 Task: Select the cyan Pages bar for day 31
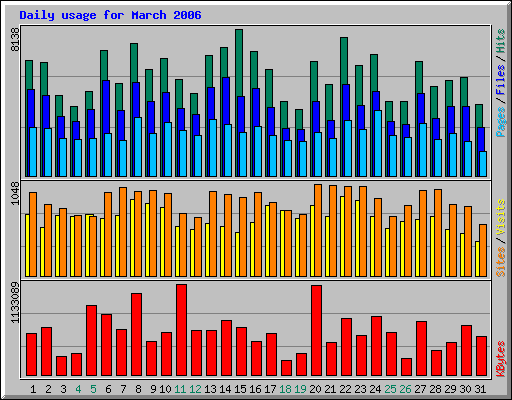(x=483, y=164)
